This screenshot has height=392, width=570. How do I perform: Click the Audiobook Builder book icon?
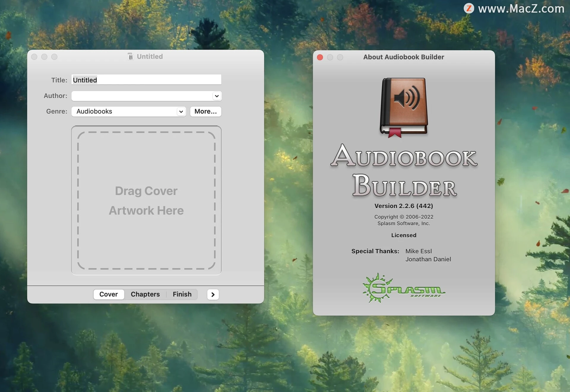(404, 107)
